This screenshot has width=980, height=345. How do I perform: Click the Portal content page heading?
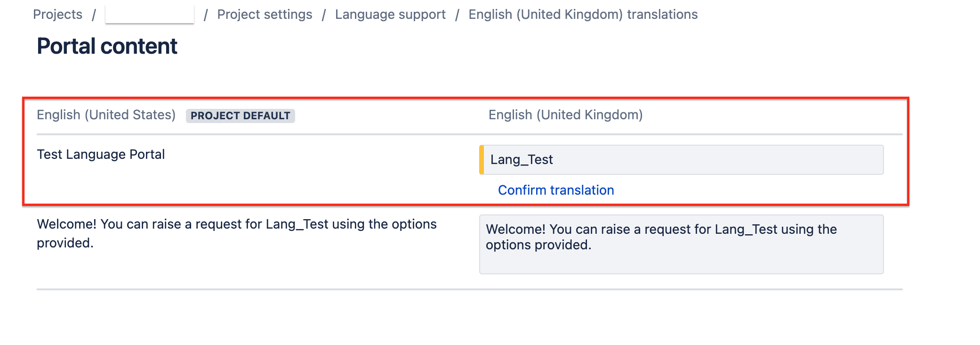tap(107, 46)
